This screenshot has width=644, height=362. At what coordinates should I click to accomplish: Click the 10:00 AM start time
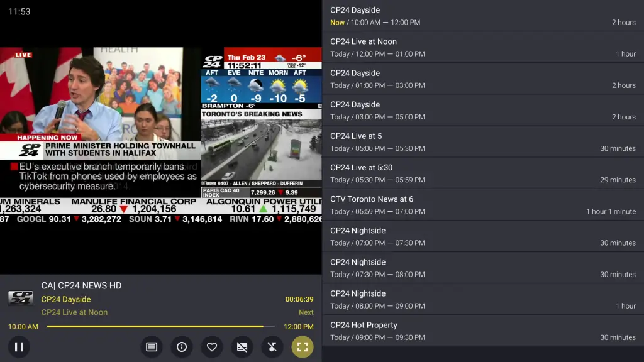[23, 327]
